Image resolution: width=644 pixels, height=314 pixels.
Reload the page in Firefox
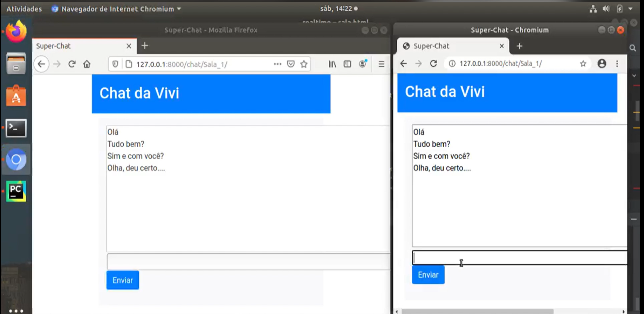72,64
